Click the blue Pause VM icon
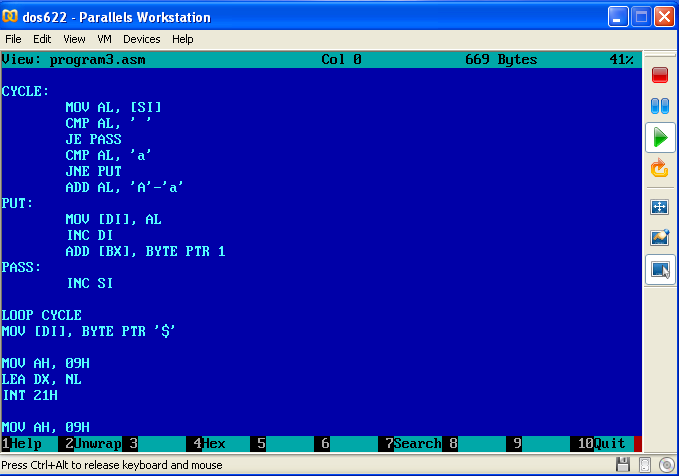Image resolution: width=679 pixels, height=476 pixels. click(x=660, y=106)
